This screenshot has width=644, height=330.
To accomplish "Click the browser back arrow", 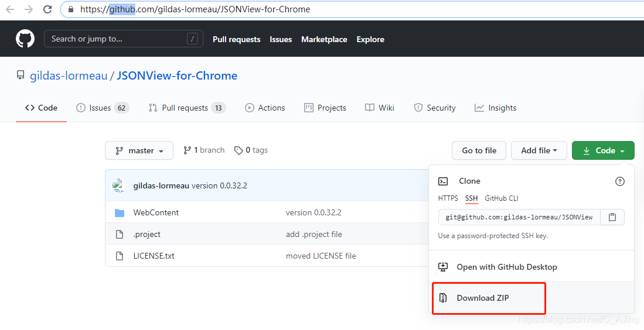I will click(x=10, y=9).
